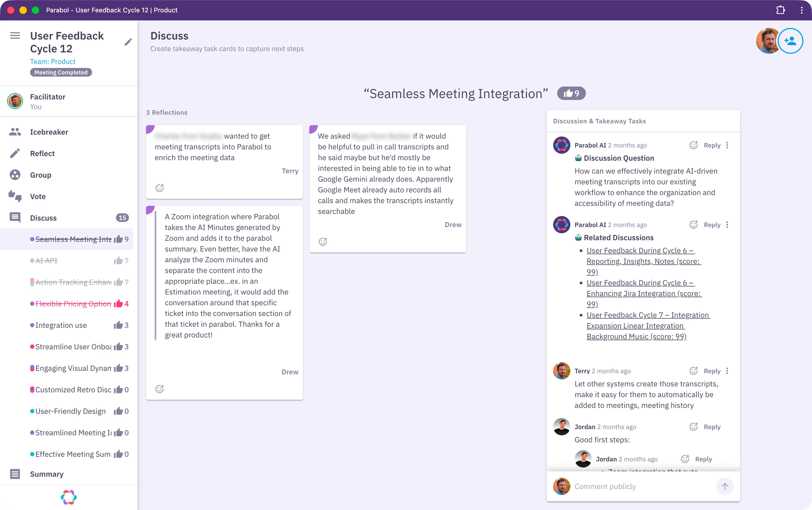Reply to the Discussion Question comment
The width and height of the screenshot is (812, 510).
pos(712,145)
